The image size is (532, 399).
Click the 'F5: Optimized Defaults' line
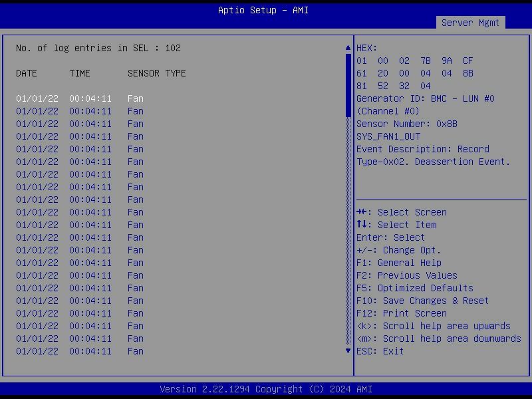pos(415,288)
